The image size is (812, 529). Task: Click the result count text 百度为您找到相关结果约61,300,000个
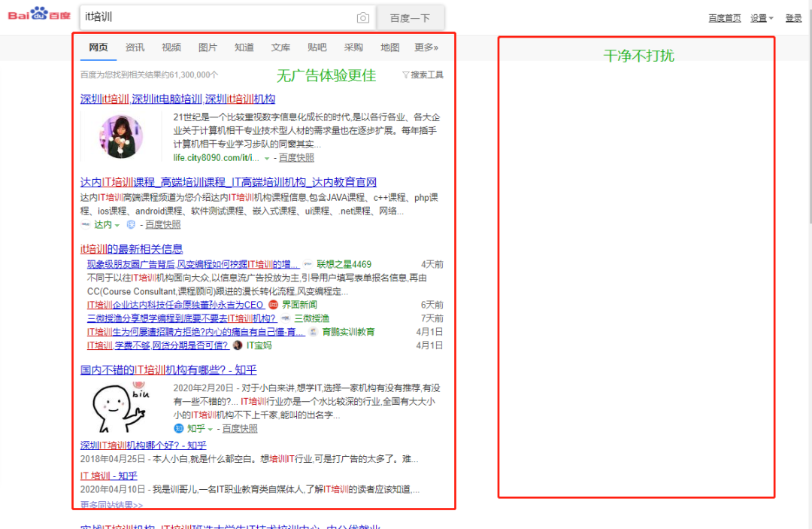(x=149, y=75)
